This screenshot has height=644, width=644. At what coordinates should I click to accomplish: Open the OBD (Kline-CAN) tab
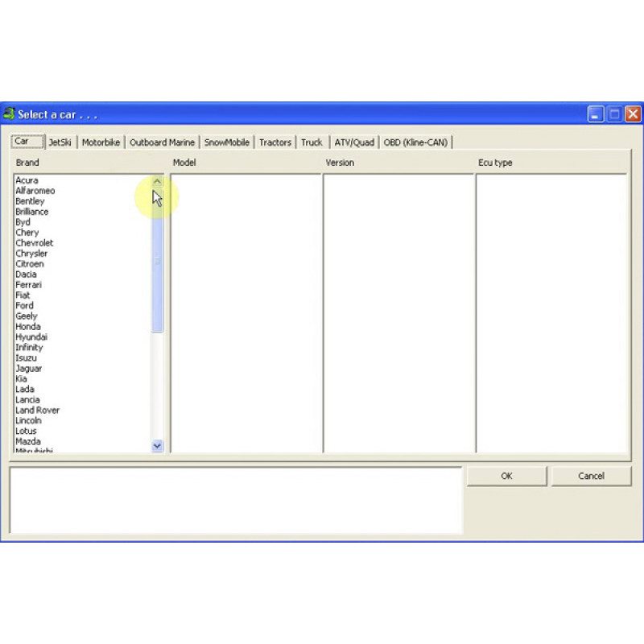(415, 141)
